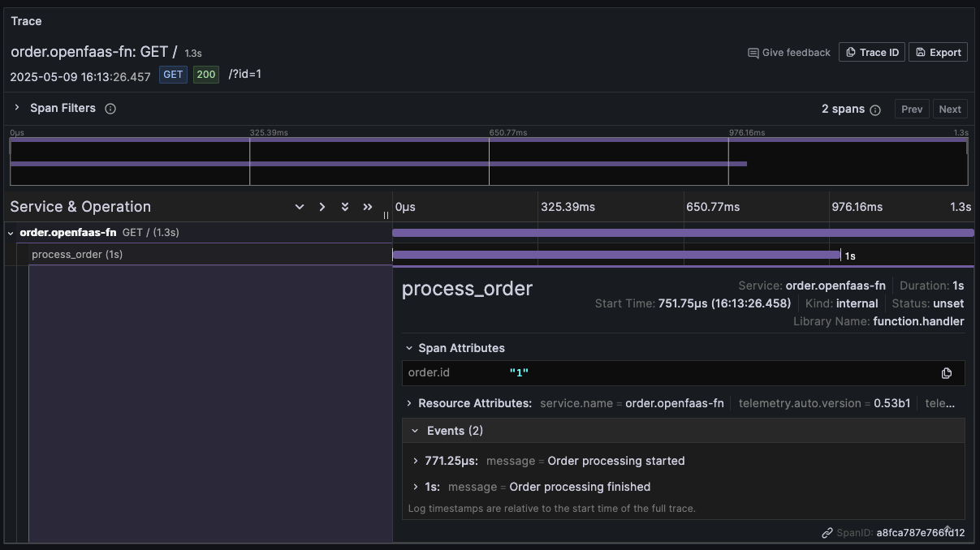Image resolution: width=980 pixels, height=550 pixels.
Task: Click the 976.16ms timeline header label
Action: (x=857, y=207)
